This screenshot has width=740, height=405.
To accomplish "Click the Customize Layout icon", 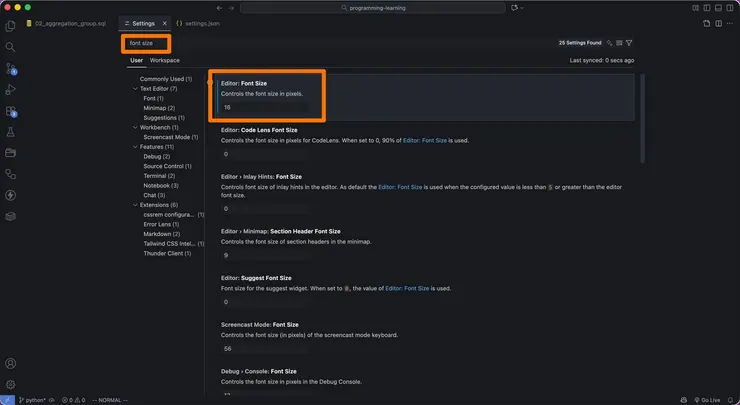I will (695, 8).
